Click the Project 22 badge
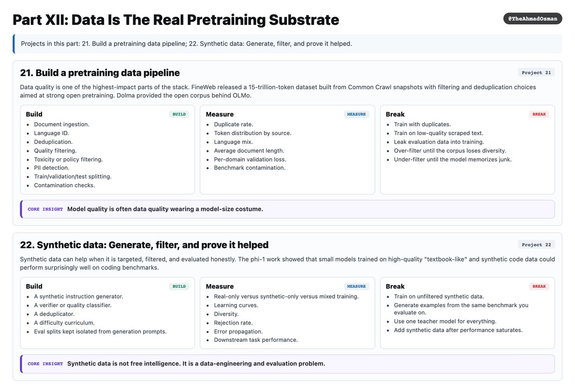Viewport: 575px width, 392px height. coord(536,244)
